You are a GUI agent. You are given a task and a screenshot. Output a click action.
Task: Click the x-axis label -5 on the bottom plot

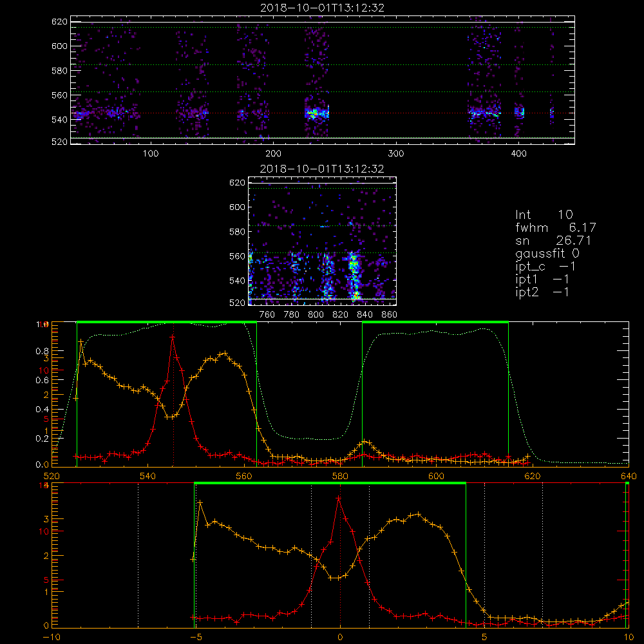coord(196,637)
